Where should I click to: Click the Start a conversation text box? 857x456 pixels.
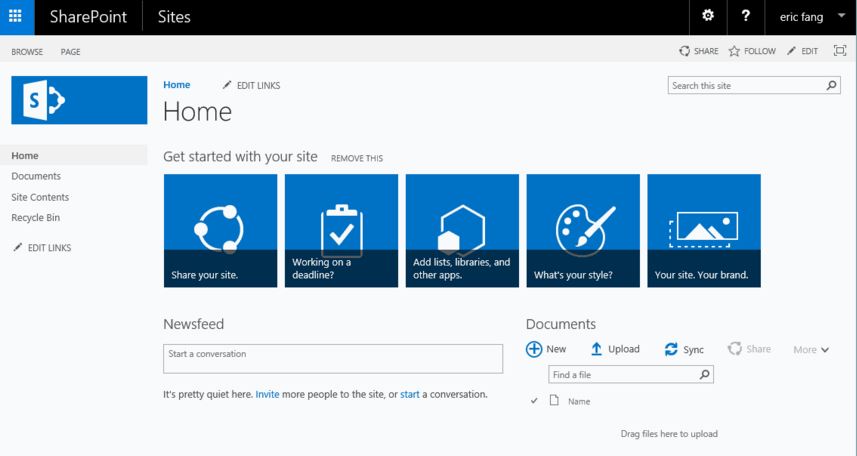click(x=333, y=359)
